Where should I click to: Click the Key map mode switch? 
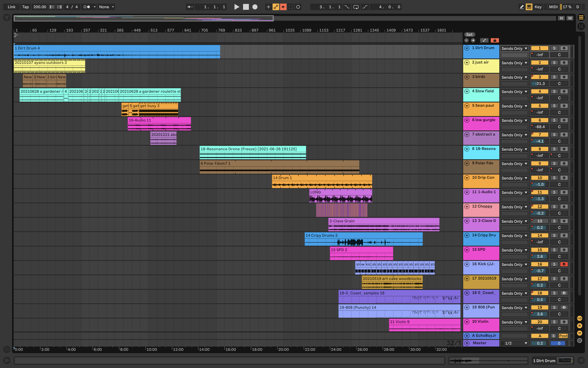pyautogui.click(x=538, y=7)
